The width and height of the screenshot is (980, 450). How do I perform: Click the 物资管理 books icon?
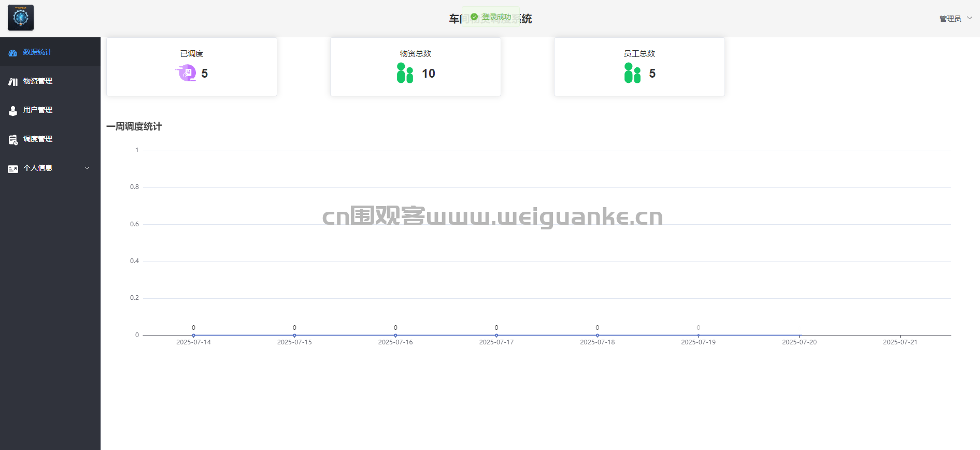tap(13, 81)
